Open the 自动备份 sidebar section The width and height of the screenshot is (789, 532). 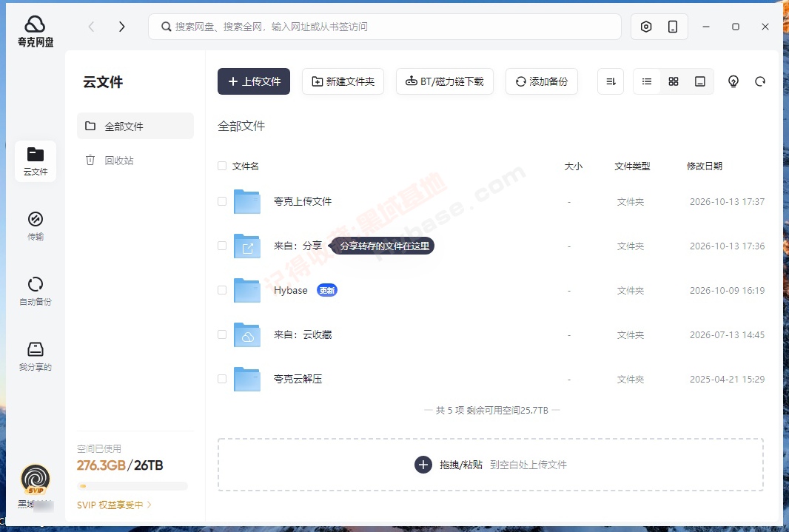click(36, 292)
